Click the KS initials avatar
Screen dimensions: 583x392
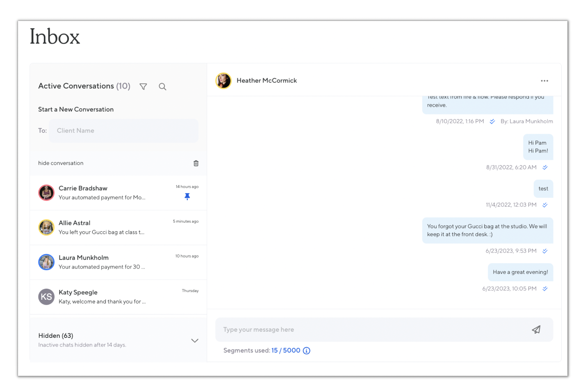click(46, 297)
